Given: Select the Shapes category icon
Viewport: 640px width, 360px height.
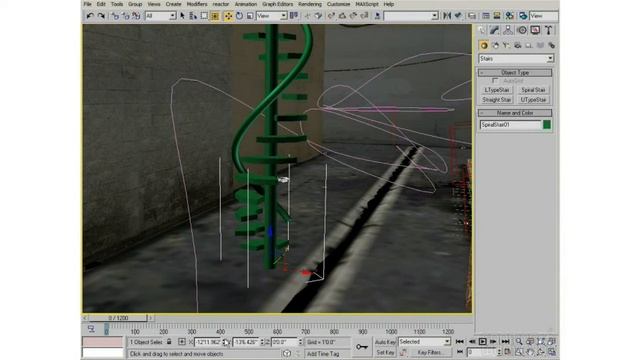Looking at the screenshot, I should tap(496, 45).
